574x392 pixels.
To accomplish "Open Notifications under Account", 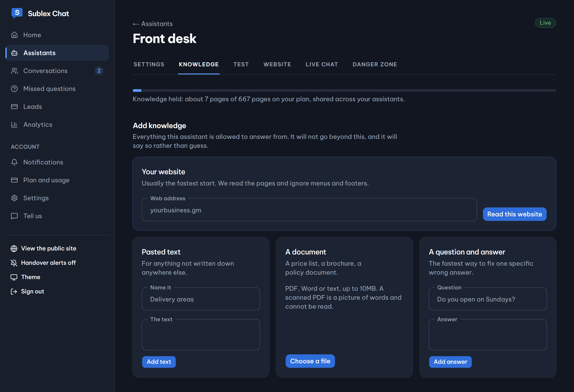I will coord(57,162).
